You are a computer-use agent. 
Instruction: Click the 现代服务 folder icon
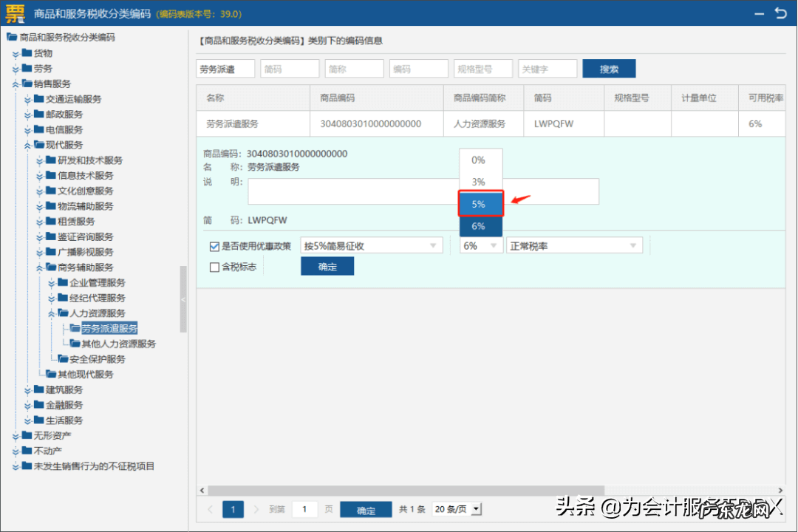[x=41, y=145]
